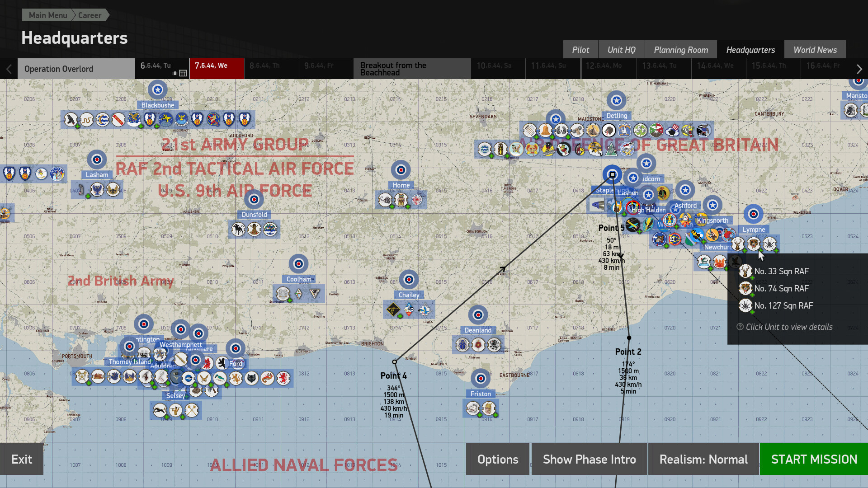Click Show Phase Intro
The height and width of the screenshot is (488, 868).
pos(589,459)
